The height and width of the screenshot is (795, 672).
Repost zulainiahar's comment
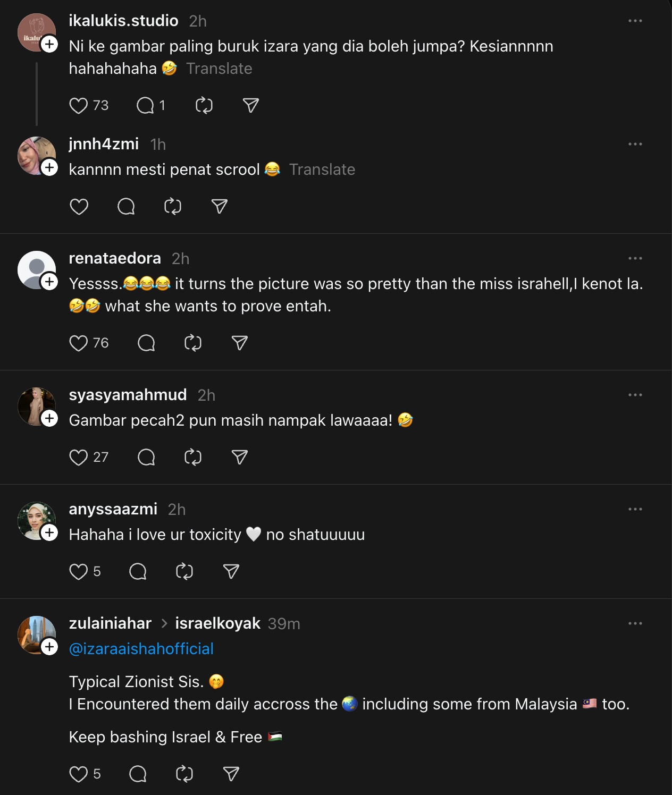(184, 774)
